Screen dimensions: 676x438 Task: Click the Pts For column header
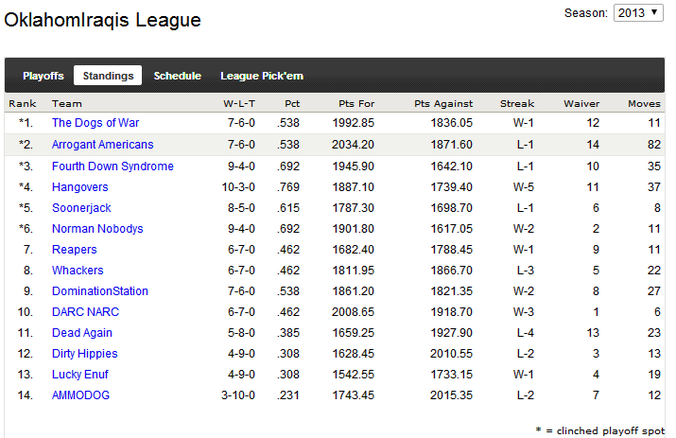(357, 103)
